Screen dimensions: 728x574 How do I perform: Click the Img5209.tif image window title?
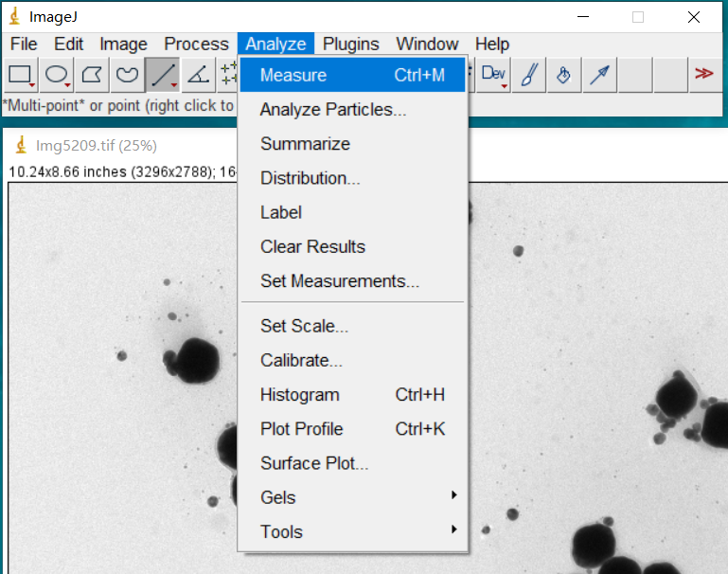(x=96, y=146)
